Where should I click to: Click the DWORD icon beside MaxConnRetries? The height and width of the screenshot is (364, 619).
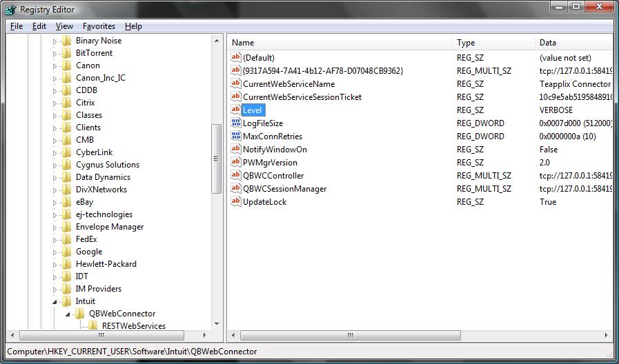[x=236, y=136]
